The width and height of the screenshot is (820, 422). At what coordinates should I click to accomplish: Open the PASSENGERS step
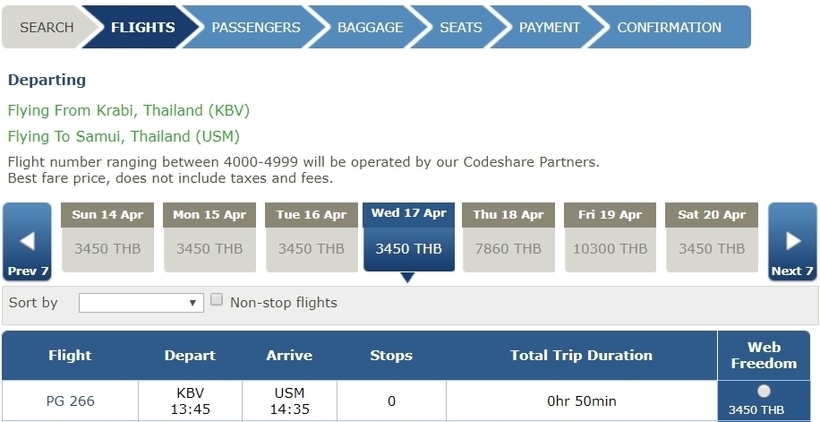(256, 27)
